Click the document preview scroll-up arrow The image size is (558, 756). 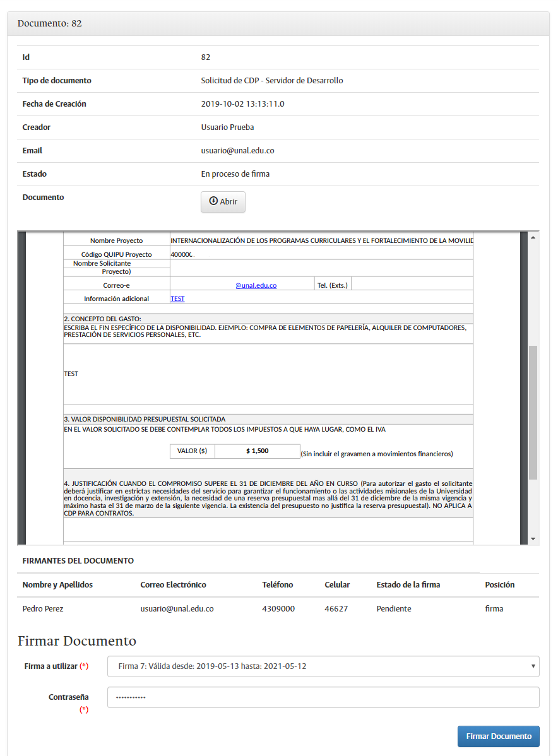pyautogui.click(x=533, y=237)
